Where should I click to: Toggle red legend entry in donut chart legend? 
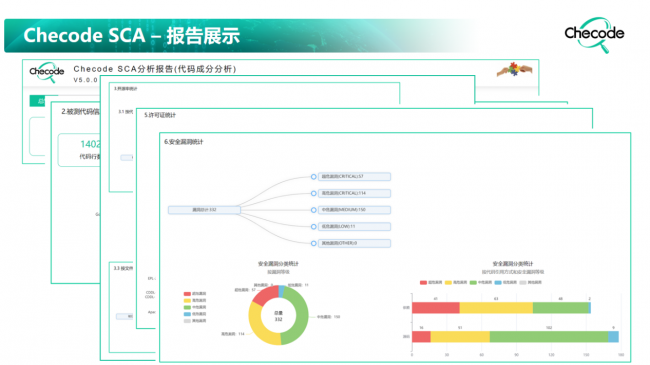tap(194, 294)
